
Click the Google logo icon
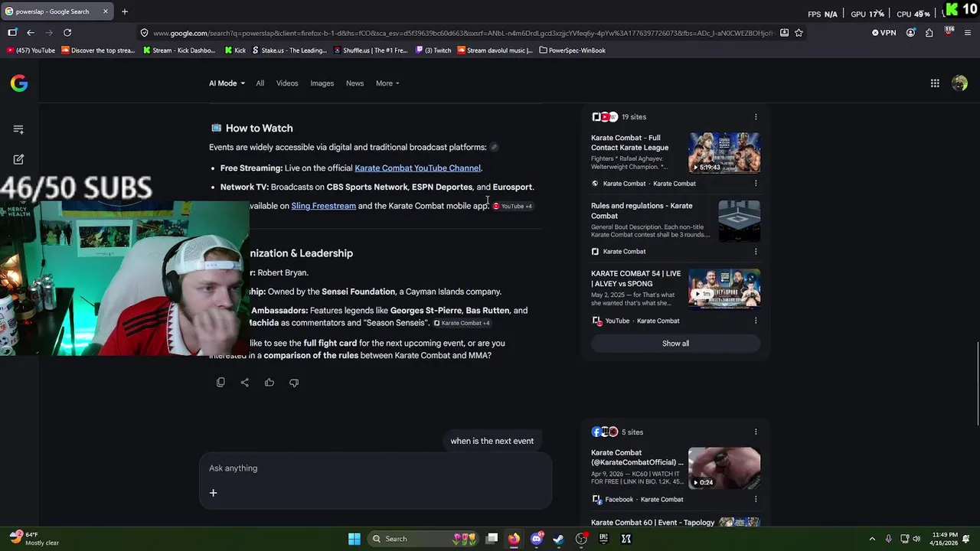pyautogui.click(x=19, y=83)
